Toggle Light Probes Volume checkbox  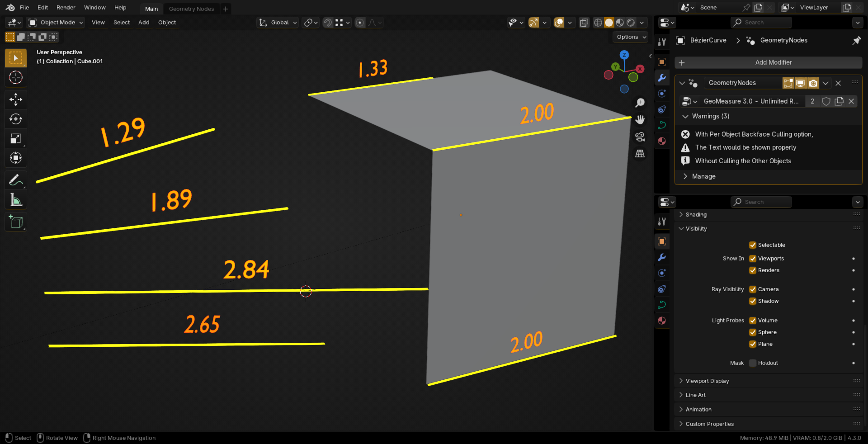(x=753, y=321)
